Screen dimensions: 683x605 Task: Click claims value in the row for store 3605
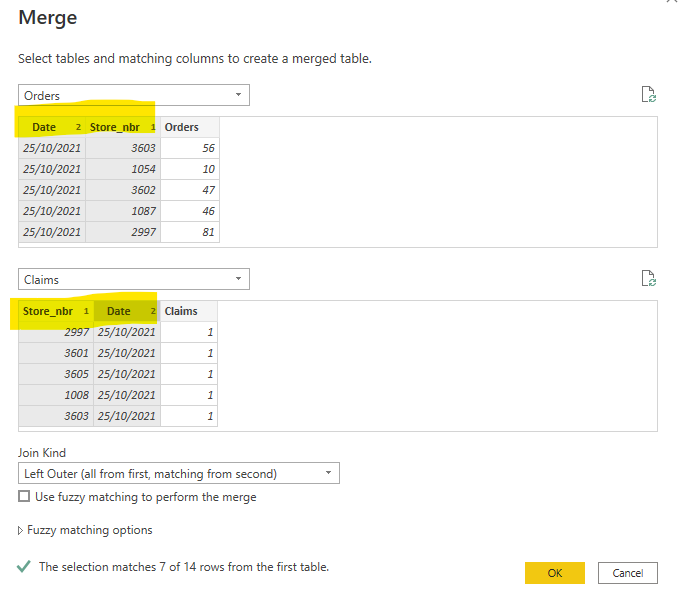189,374
